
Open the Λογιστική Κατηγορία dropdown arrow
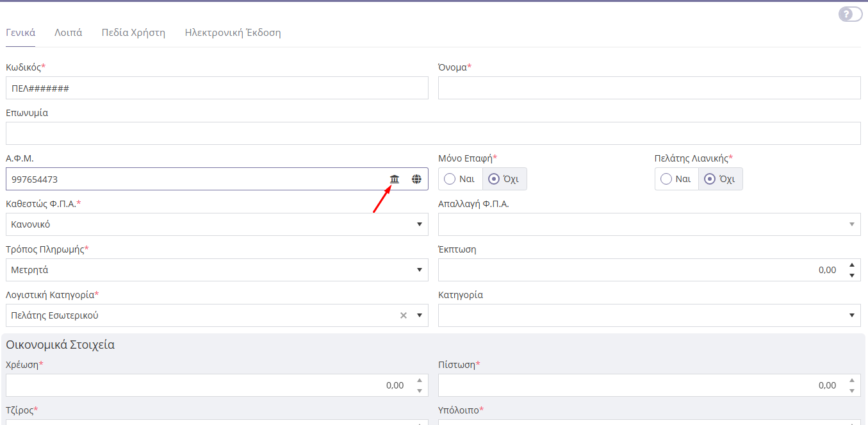tap(420, 315)
